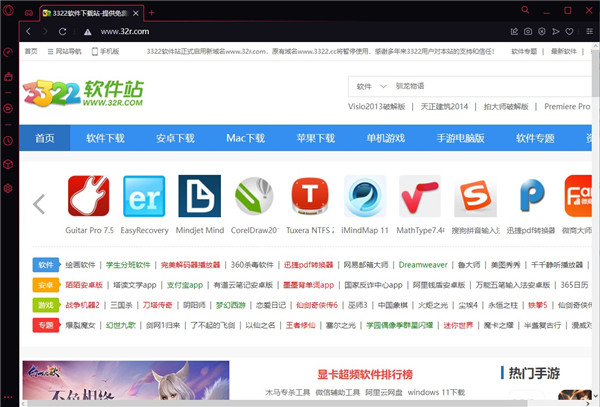Screen dimensions: 600x407
Task: Select the 安卓下载 navigation tab
Action: pyautogui.click(x=175, y=138)
